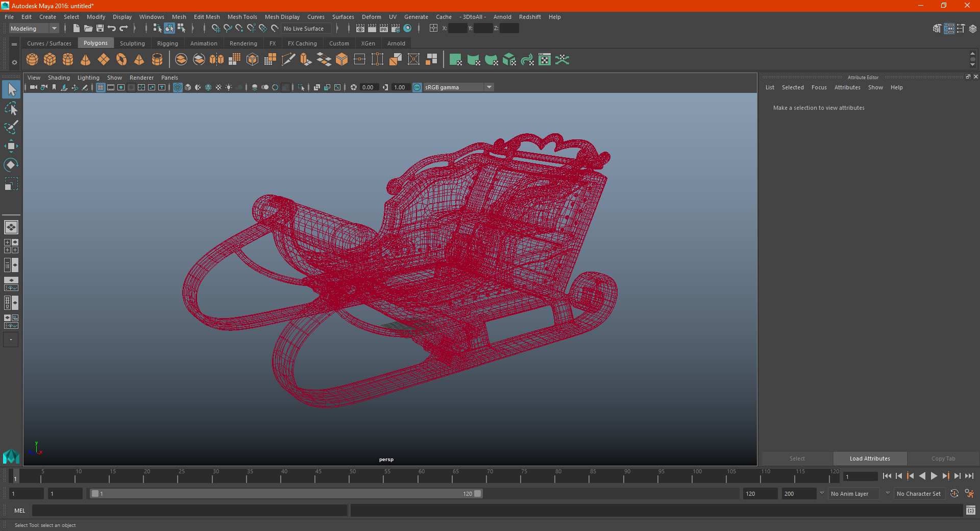Toggle the film gate display
This screenshot has height=531, width=980.
coord(111,87)
